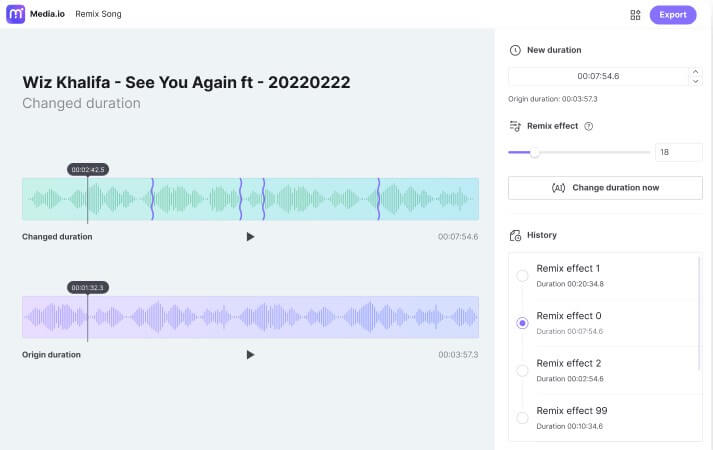Click the Remix effect value field 18

[678, 152]
